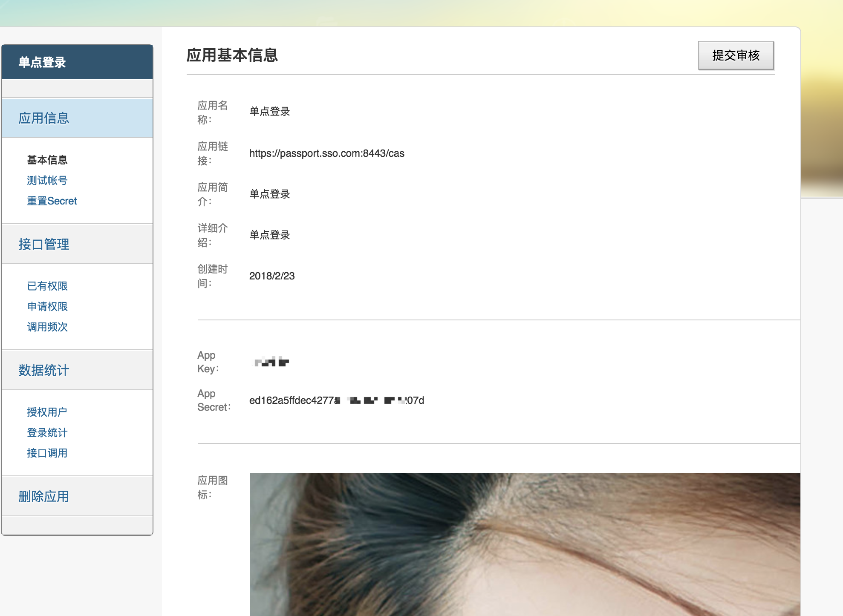843x616 pixels.
Task: Click the 应用基本信息 page heading
Action: [x=232, y=55]
